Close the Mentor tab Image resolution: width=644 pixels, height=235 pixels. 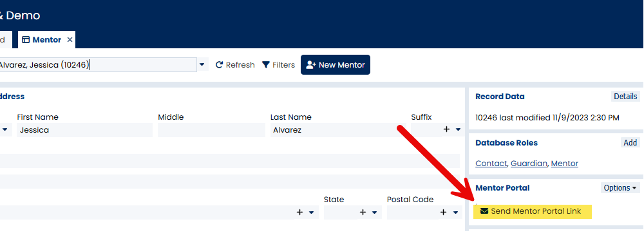click(x=70, y=40)
